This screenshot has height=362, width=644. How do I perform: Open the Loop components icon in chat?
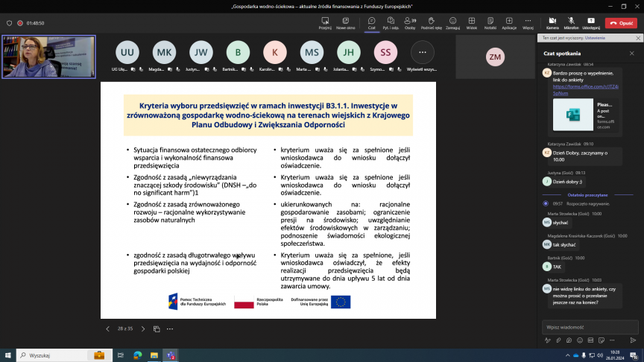[569, 340]
